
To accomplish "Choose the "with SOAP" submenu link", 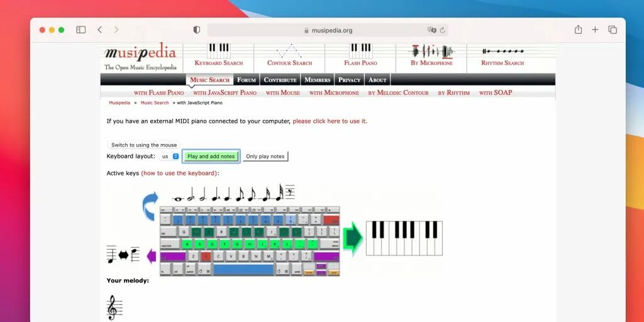I will 496,93.
